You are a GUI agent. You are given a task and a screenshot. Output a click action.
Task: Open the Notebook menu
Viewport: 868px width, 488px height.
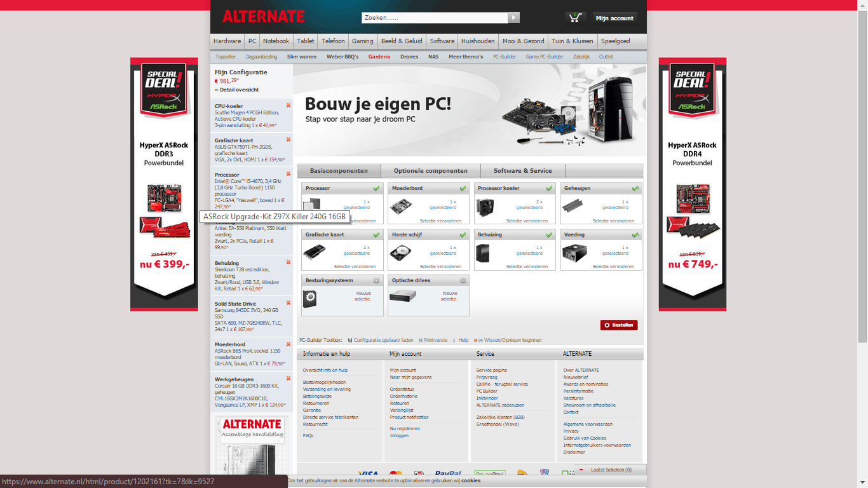(x=276, y=41)
